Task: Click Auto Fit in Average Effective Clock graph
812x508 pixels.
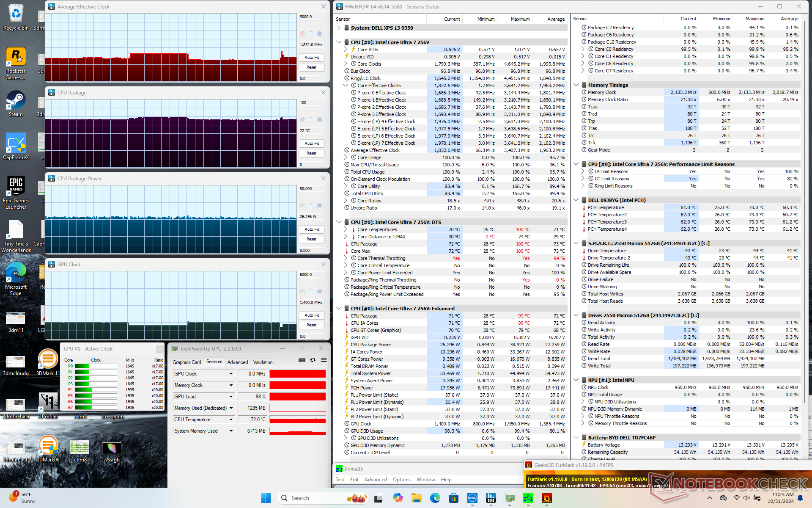Action: [312, 58]
